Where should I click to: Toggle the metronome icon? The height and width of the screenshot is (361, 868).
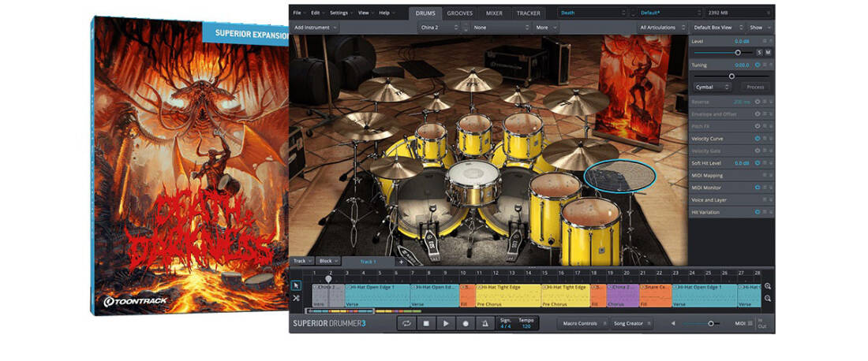click(x=485, y=323)
